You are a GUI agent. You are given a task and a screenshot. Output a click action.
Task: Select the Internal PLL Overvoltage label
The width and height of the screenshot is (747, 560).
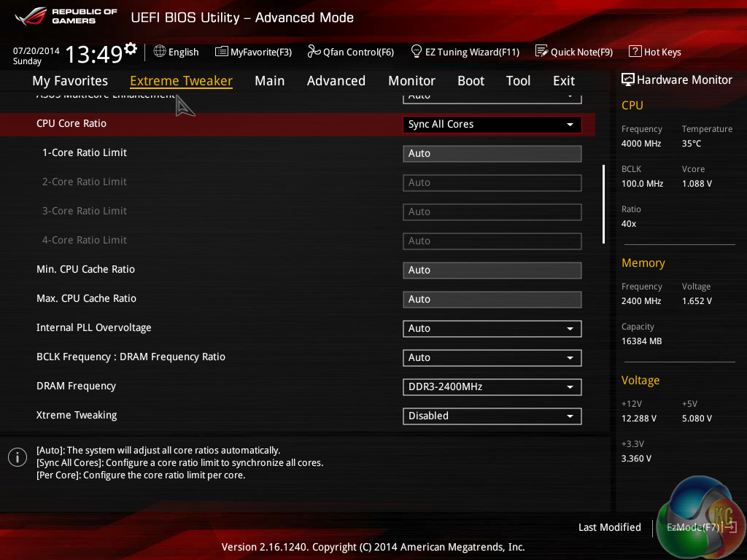94,327
